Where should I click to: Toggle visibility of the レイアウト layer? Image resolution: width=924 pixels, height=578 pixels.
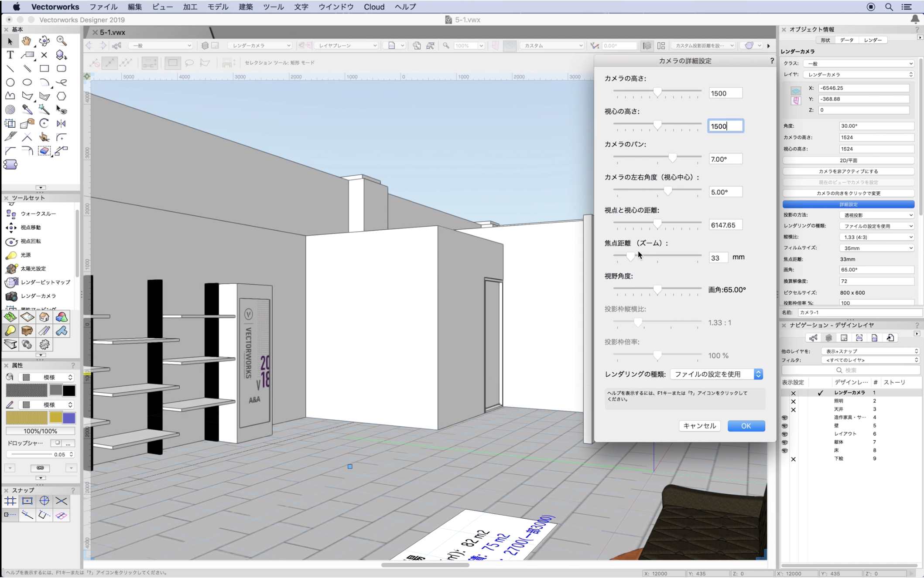pyautogui.click(x=785, y=434)
